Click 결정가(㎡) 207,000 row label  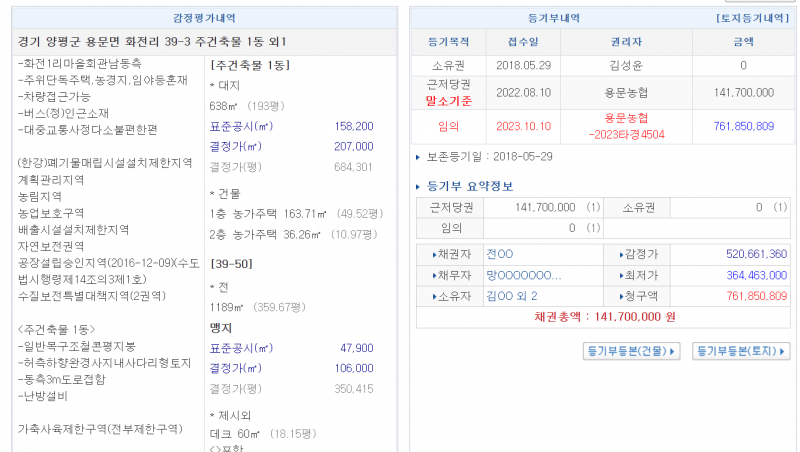[235, 146]
